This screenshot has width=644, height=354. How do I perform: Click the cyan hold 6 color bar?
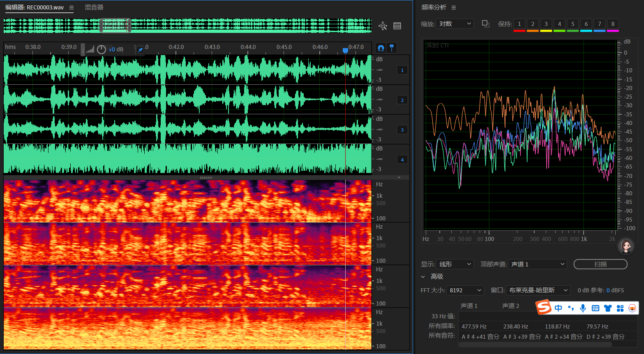[x=586, y=31]
